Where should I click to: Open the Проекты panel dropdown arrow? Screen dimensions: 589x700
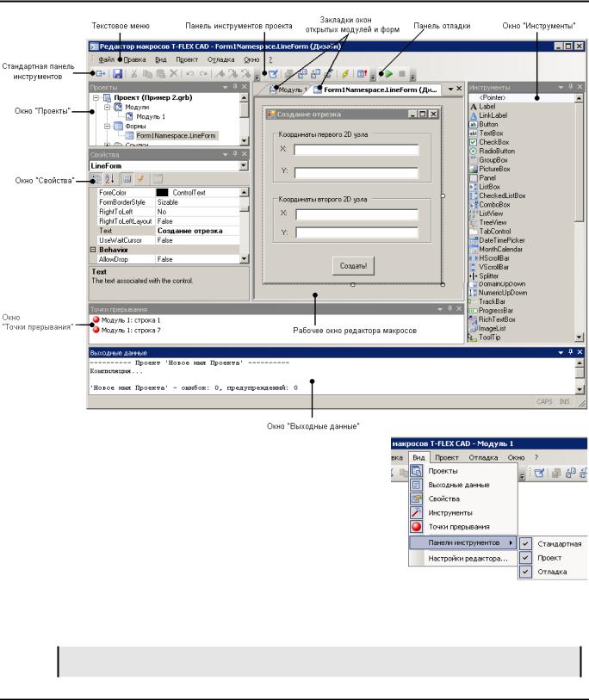click(225, 88)
